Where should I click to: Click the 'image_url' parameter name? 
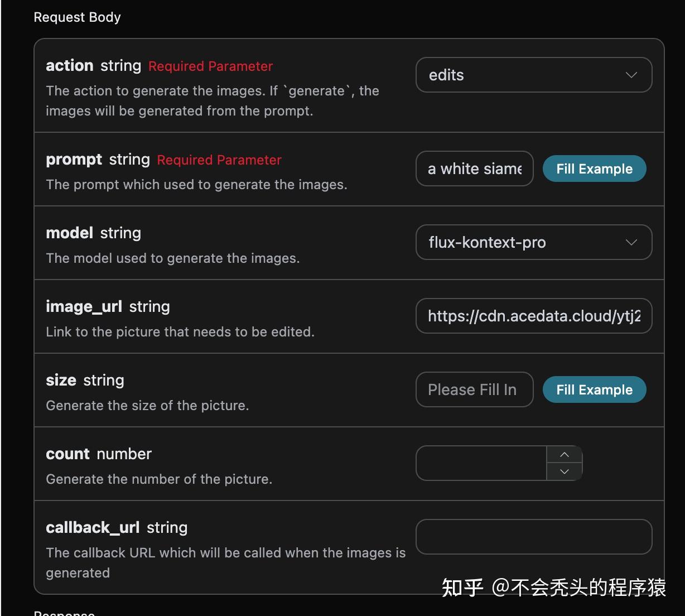tap(84, 306)
